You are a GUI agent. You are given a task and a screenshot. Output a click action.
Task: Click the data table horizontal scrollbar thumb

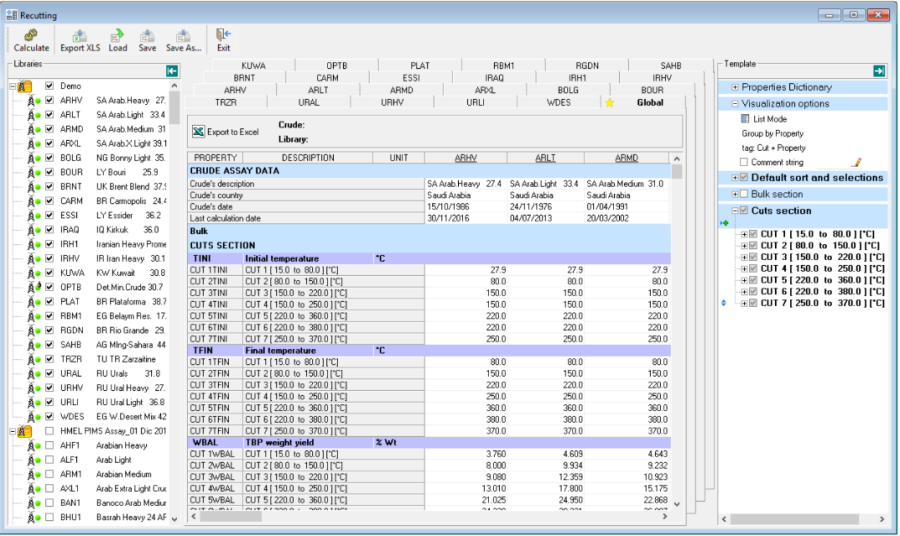pos(231,516)
